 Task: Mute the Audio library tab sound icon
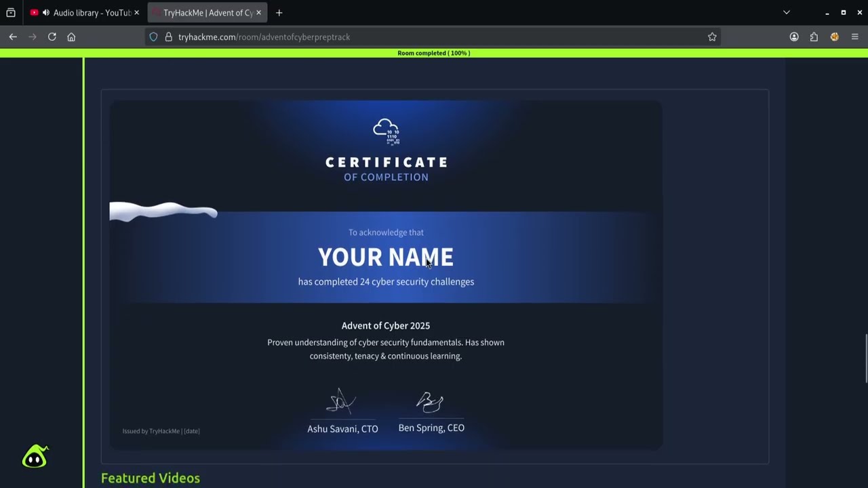point(45,13)
